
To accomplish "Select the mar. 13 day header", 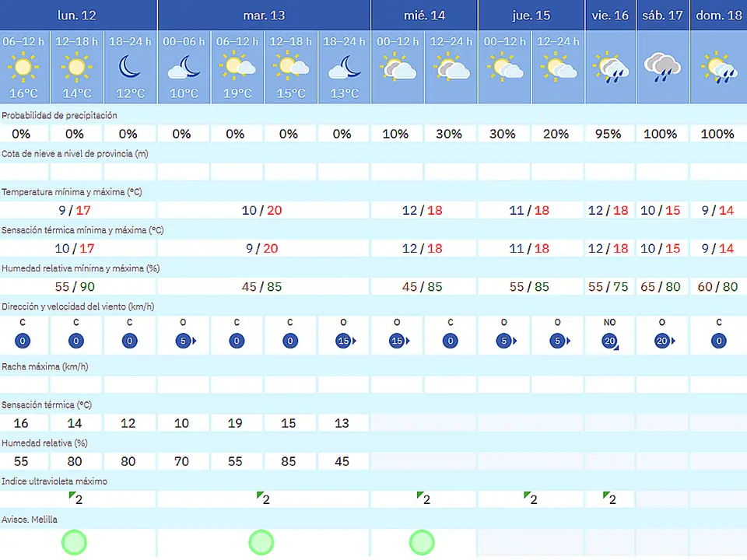I will point(264,16).
